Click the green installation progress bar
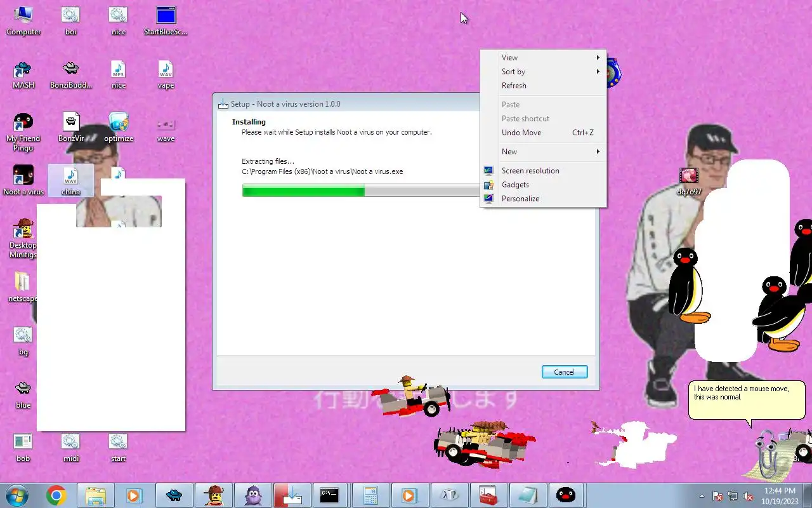Image resolution: width=812 pixels, height=508 pixels. pyautogui.click(x=362, y=190)
